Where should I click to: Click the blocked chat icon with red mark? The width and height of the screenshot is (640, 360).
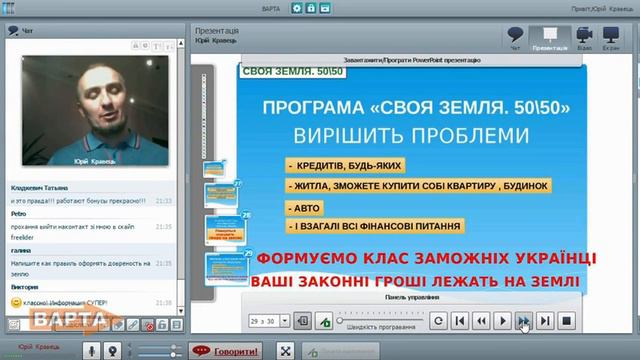pos(148,325)
